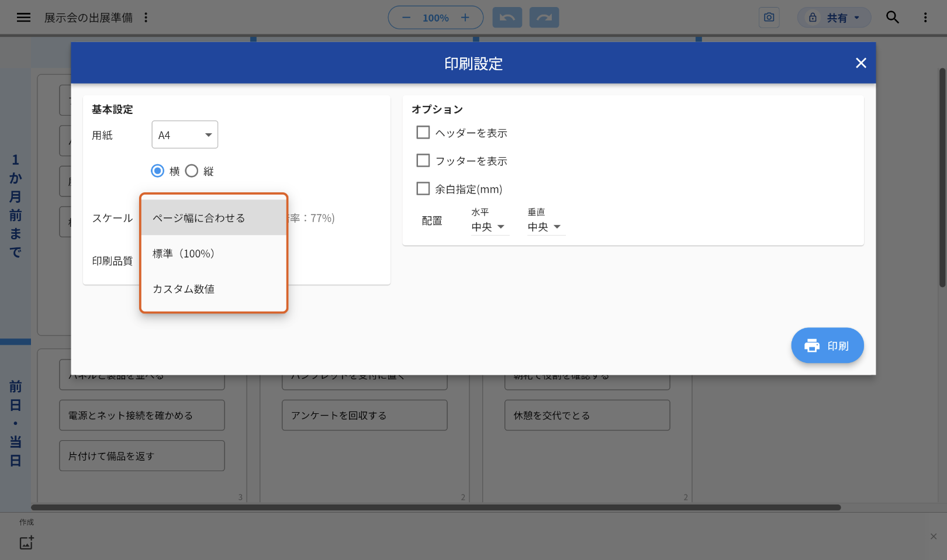
Task: Open the 垂直 alignment dropdown
Action: (546, 227)
